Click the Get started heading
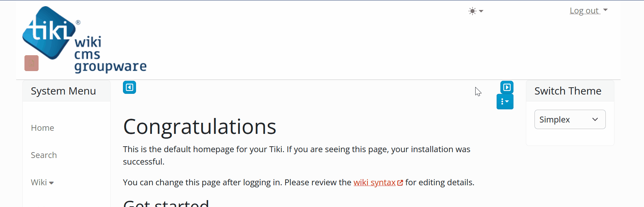Screen dimensions: 644x207 [x=166, y=204]
